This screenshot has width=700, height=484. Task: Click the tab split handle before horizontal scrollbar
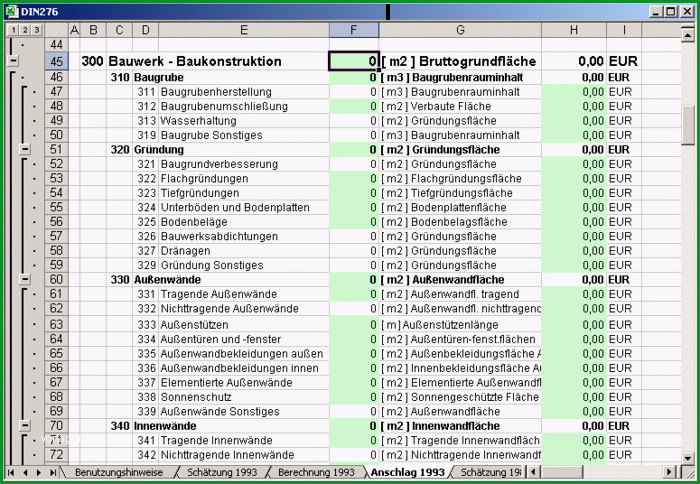pos(526,472)
